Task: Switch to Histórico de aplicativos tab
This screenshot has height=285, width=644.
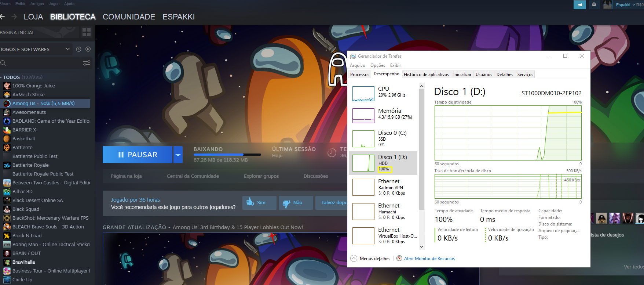Action: (x=426, y=75)
